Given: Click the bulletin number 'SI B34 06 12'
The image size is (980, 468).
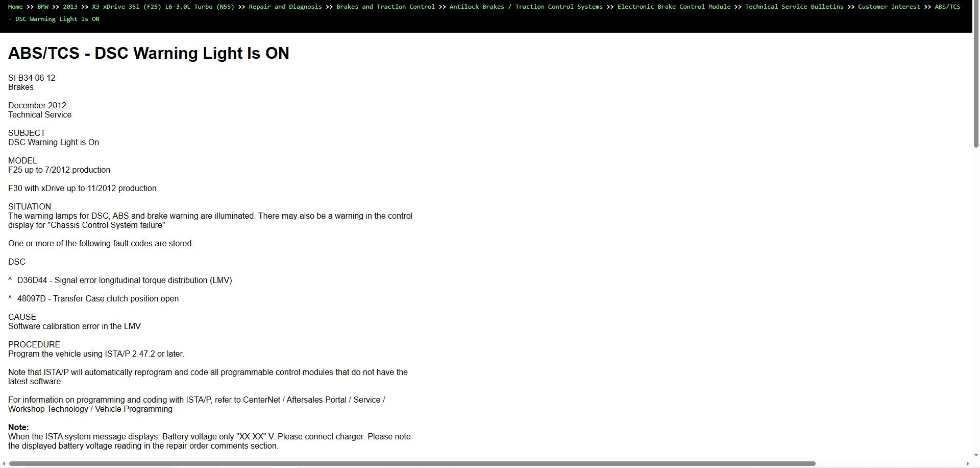Looking at the screenshot, I should coord(32,78).
